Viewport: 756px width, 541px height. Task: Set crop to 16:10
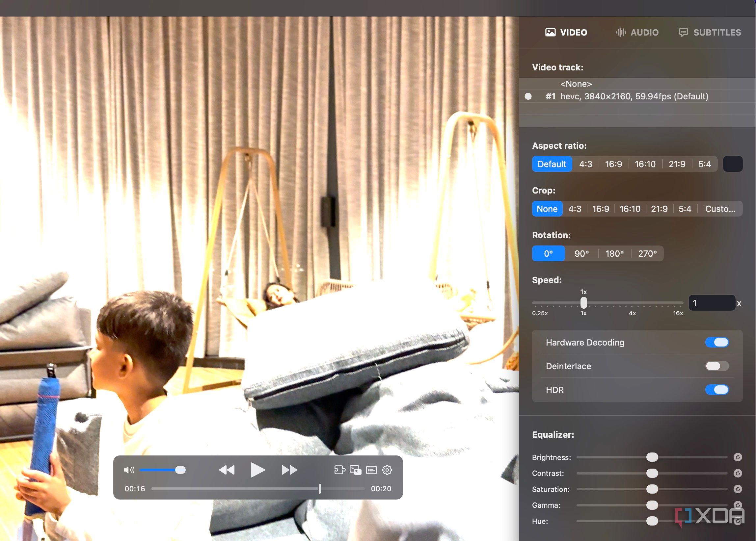pyautogui.click(x=630, y=209)
